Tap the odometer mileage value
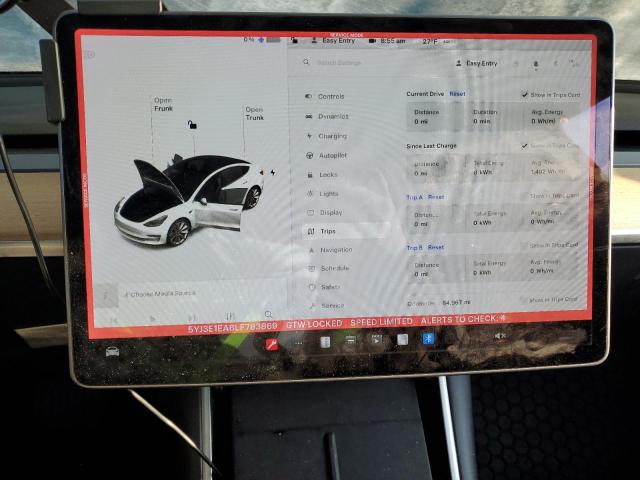The height and width of the screenshot is (480, 640). click(x=456, y=303)
